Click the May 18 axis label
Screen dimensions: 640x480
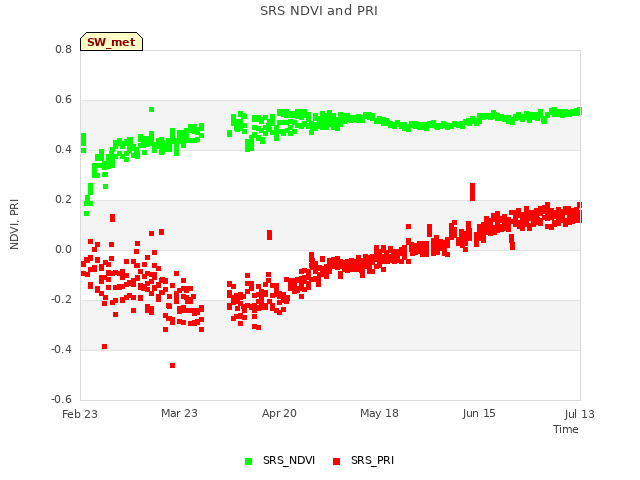pos(379,413)
